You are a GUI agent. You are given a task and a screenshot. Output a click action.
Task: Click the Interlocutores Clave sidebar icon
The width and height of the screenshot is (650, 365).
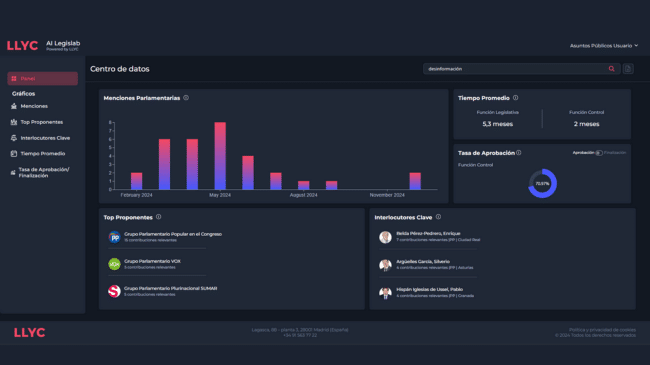pyautogui.click(x=14, y=138)
